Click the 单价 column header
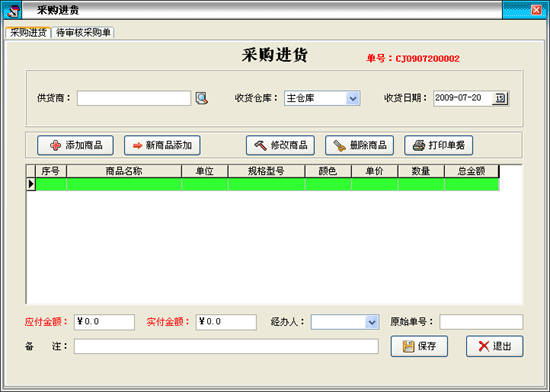Image resolution: width=550 pixels, height=392 pixels. pos(375,171)
